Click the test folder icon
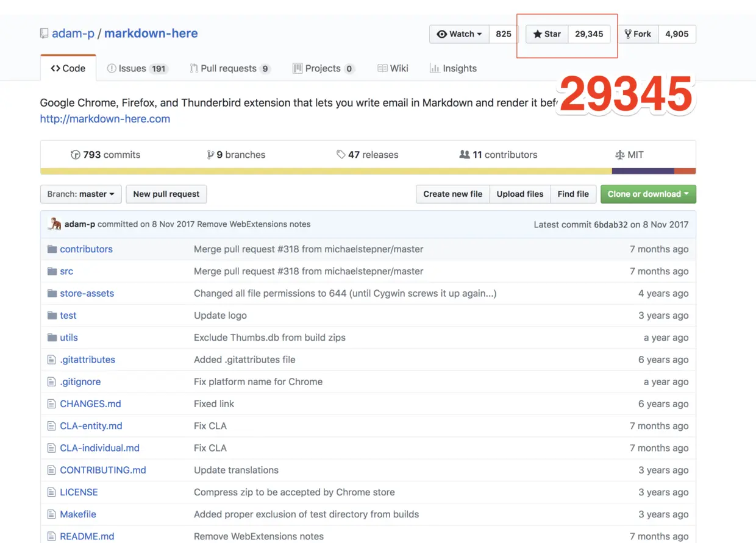 click(52, 316)
